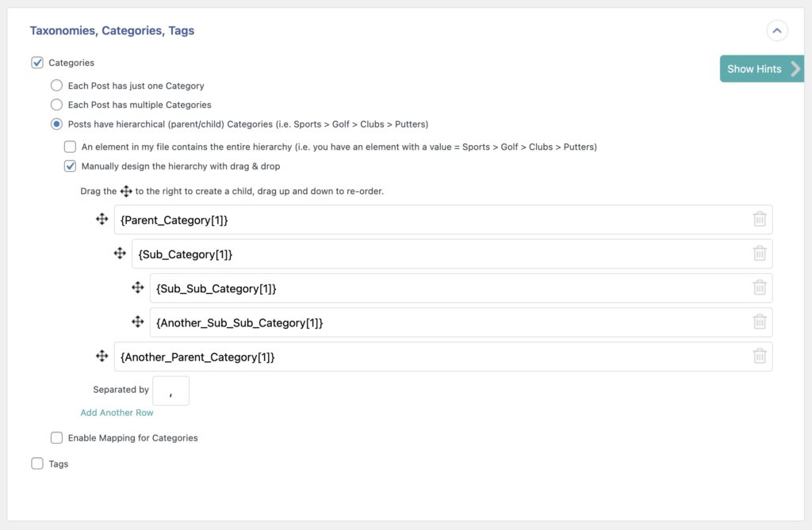Image resolution: width=812 pixels, height=530 pixels.
Task: Collapse the Taxonomies, Categories, Tags section
Action: pyautogui.click(x=777, y=31)
